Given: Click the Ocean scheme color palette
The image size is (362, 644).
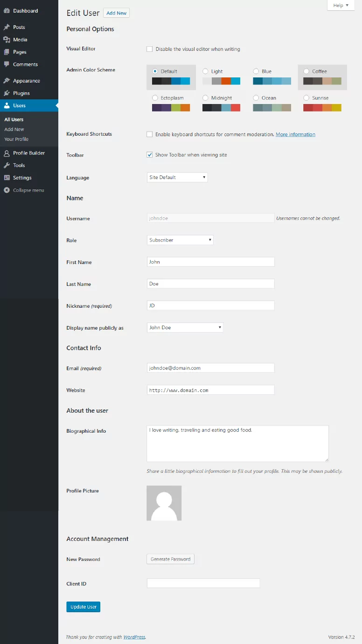Looking at the screenshot, I should point(272,108).
